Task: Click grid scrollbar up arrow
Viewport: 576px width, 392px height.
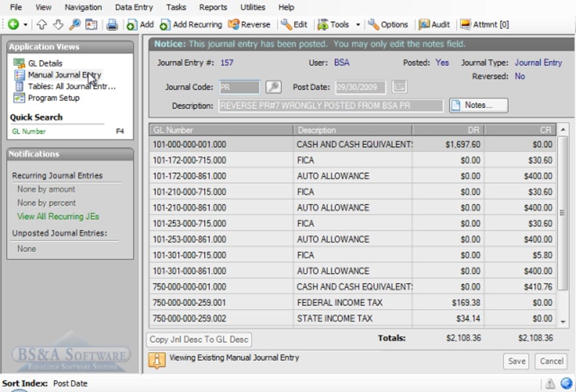Action: (563, 130)
